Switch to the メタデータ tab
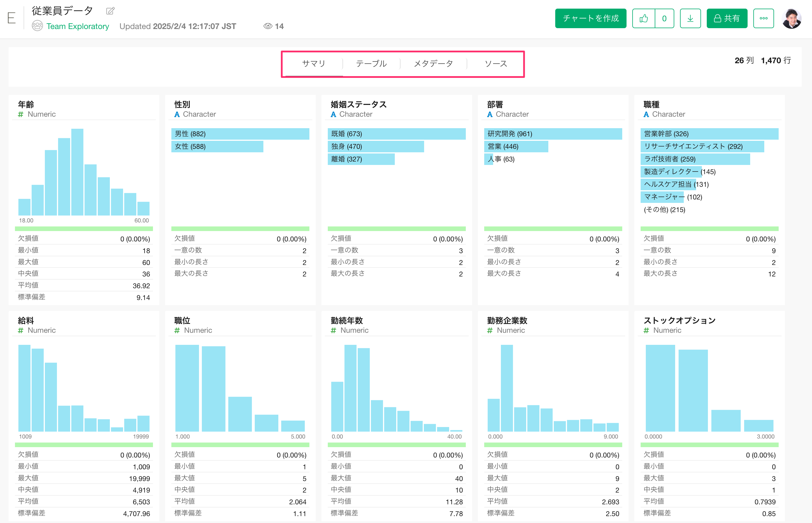This screenshot has height=523, width=812. tap(433, 64)
